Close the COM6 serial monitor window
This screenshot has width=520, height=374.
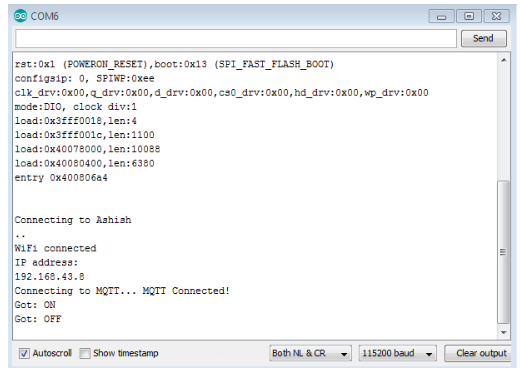(x=496, y=16)
